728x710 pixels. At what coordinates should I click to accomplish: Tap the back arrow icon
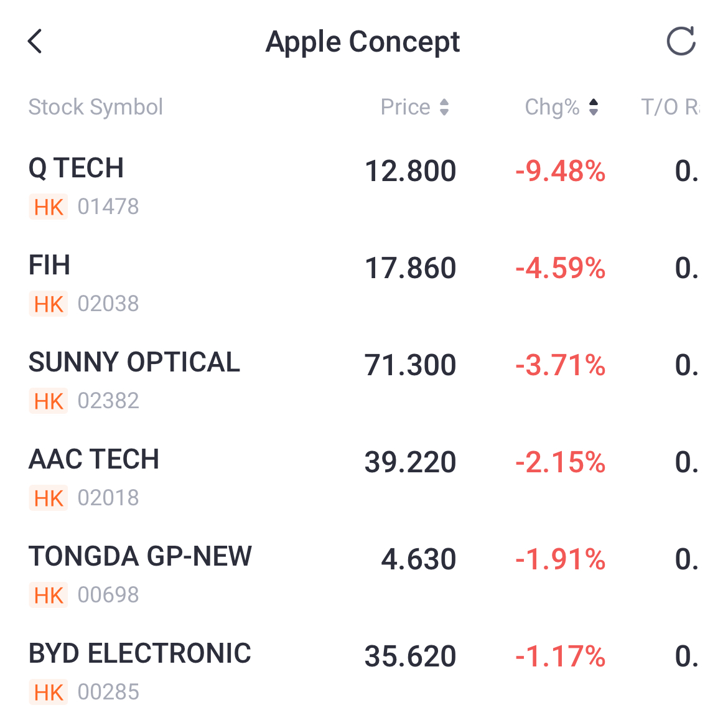pyautogui.click(x=35, y=42)
